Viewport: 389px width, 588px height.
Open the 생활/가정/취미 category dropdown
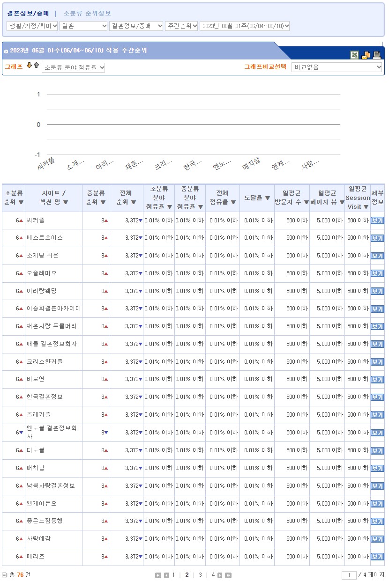(x=32, y=26)
